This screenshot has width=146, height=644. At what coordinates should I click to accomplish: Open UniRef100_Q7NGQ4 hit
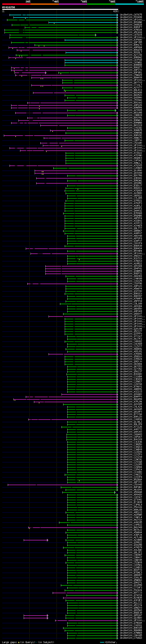coord(131,623)
